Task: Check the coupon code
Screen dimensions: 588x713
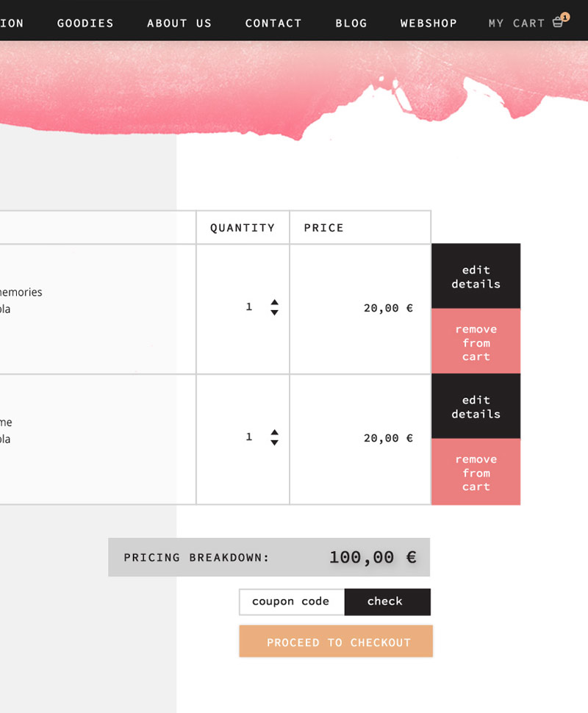Action: tap(387, 601)
